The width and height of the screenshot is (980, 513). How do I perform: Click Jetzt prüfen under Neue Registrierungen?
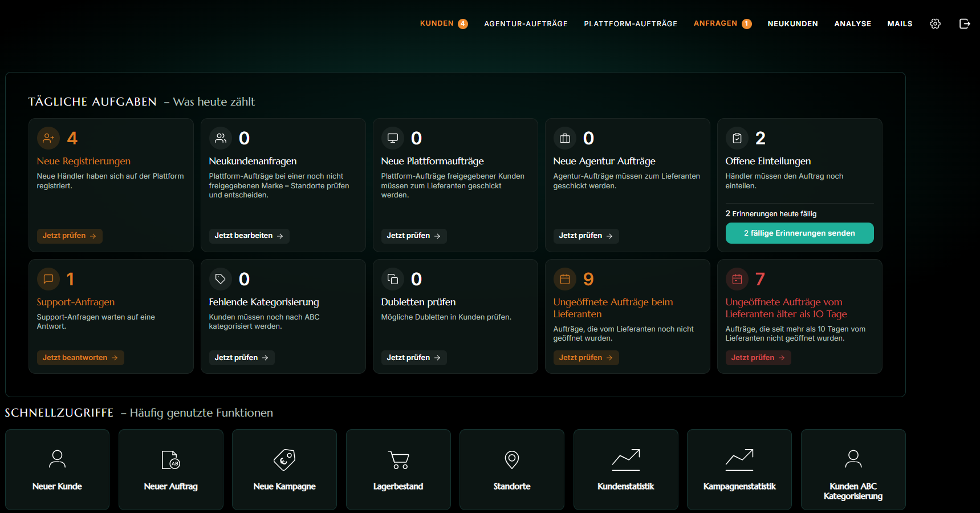[70, 236]
